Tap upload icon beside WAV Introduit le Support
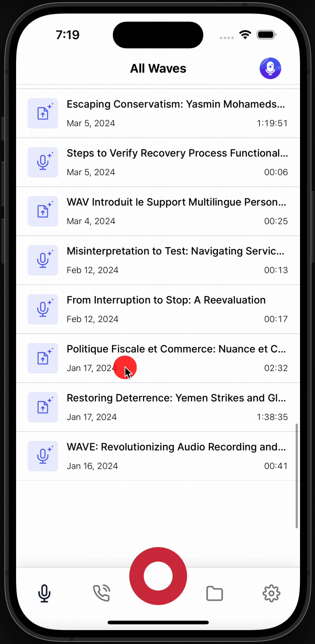 (43, 211)
